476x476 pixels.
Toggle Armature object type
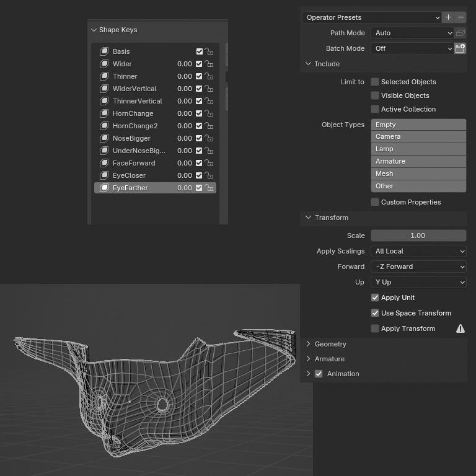pos(418,161)
